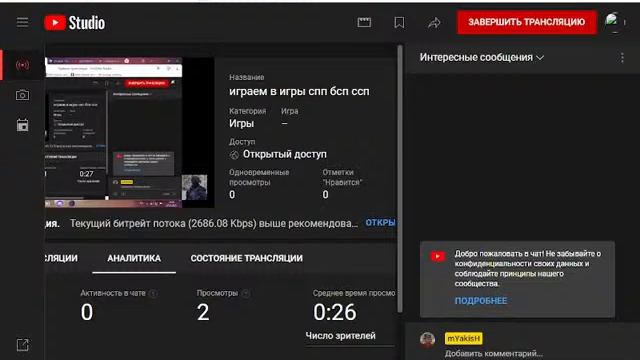Click the info icon beside Активность в чате

click(153, 293)
